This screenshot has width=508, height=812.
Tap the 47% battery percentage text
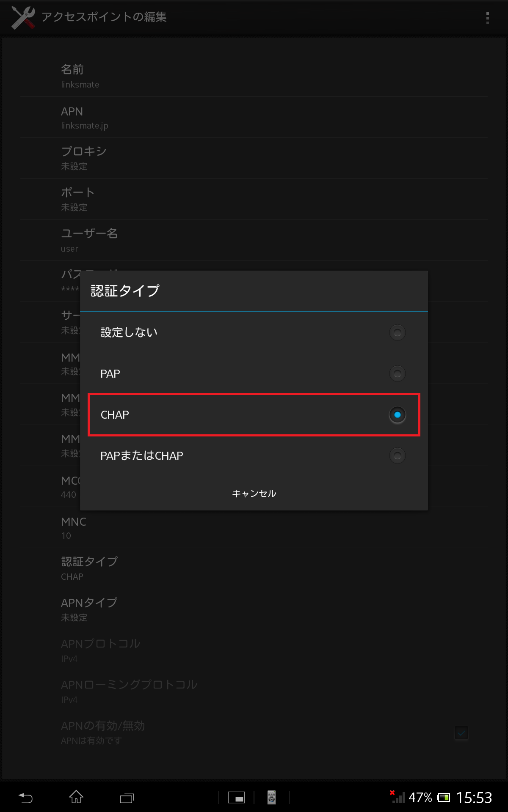coord(420,798)
